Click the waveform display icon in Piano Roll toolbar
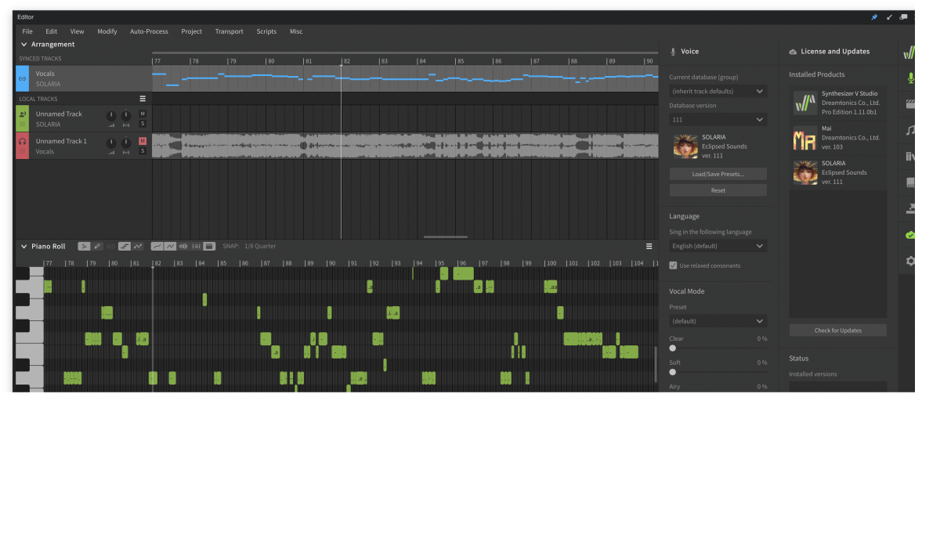The image size is (940, 560). 183,246
